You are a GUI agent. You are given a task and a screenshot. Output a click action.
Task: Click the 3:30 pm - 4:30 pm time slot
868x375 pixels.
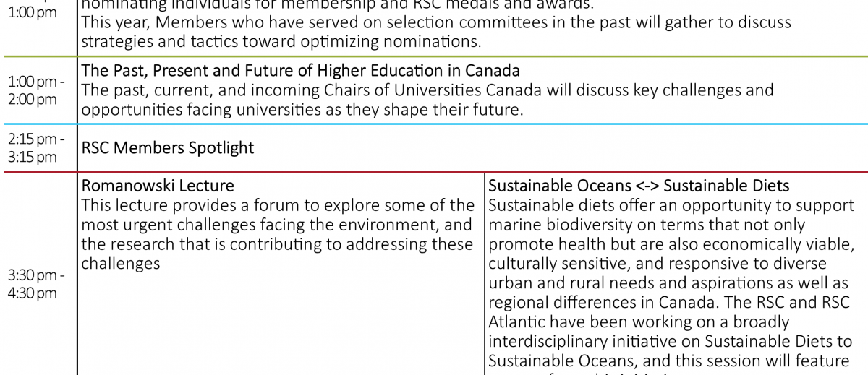[x=36, y=285]
